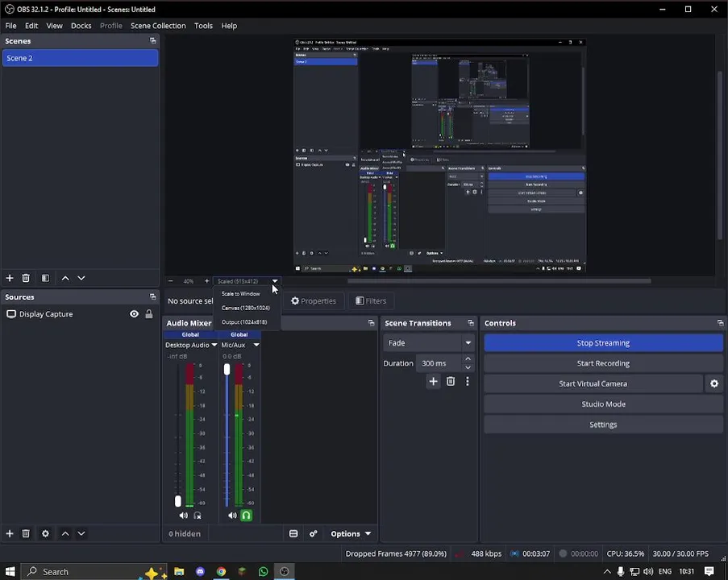This screenshot has width=728, height=580.
Task: Remove the transition using trash icon
Action: point(451,381)
